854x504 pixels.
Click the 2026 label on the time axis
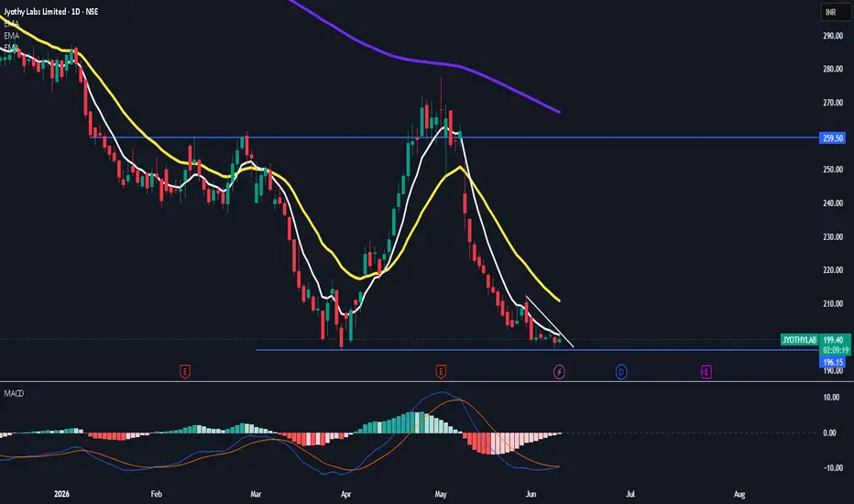[61, 494]
